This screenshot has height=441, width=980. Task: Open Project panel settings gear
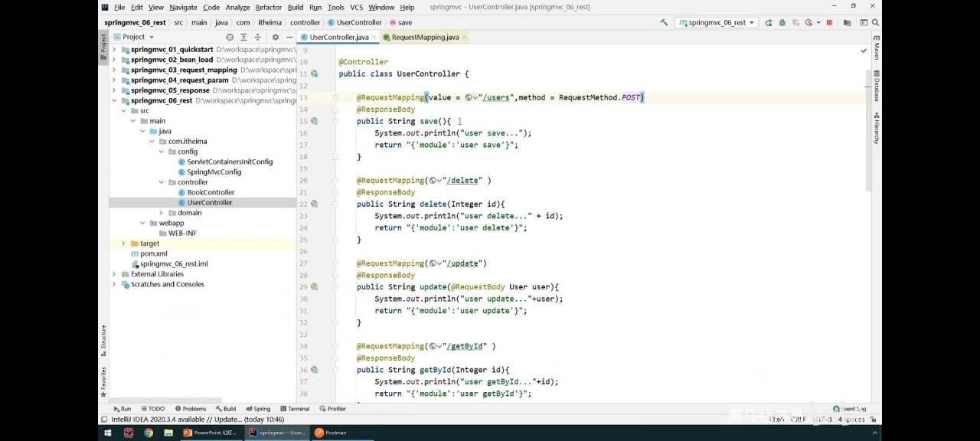click(276, 37)
